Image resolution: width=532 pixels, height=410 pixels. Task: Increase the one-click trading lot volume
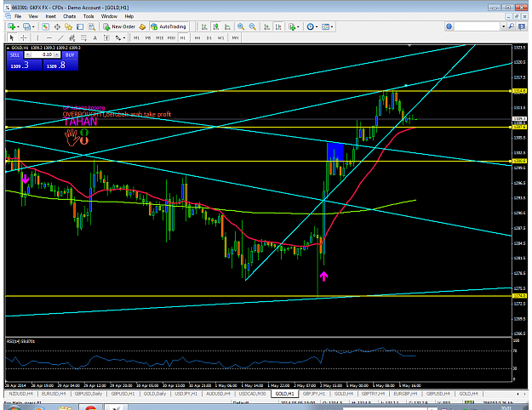pos(57,54)
